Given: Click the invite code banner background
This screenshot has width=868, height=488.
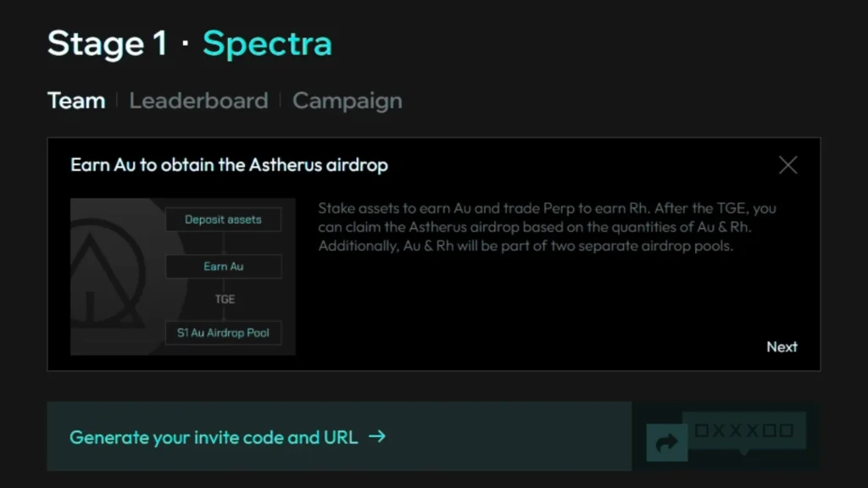Looking at the screenshot, I should pos(339,436).
